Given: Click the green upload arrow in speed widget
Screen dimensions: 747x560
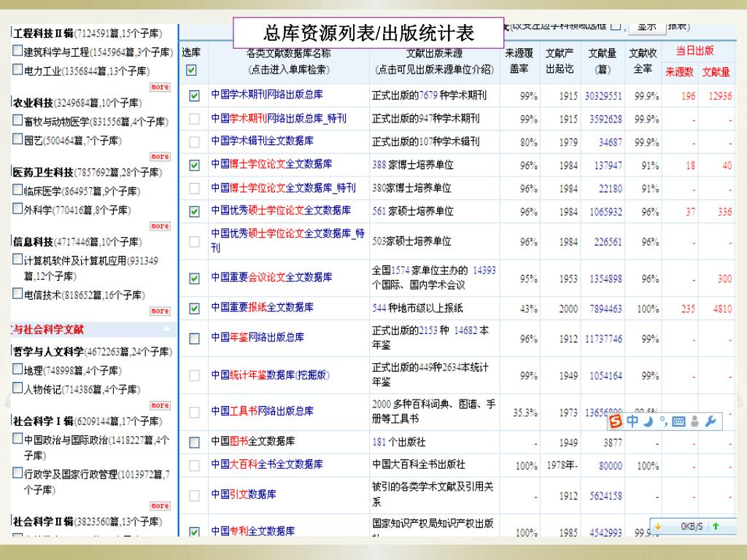Looking at the screenshot, I should [x=716, y=526].
